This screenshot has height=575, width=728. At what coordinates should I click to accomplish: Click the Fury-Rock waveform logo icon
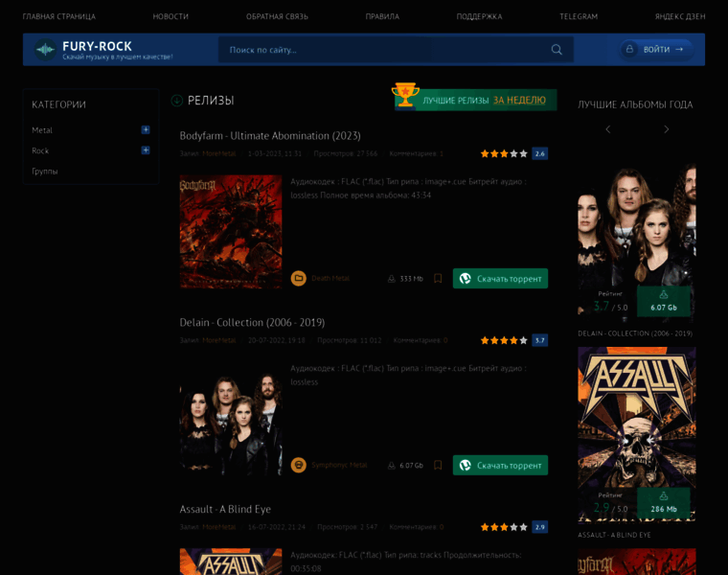coord(46,49)
